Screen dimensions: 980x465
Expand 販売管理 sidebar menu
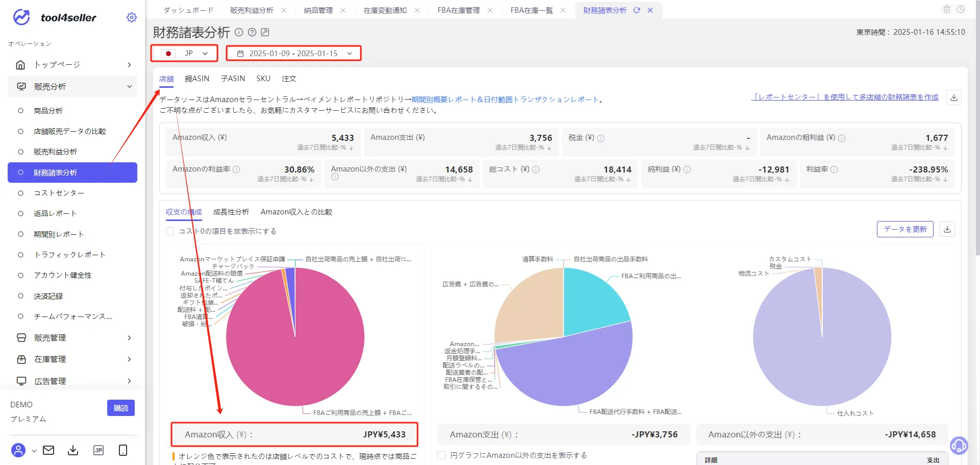tap(72, 338)
